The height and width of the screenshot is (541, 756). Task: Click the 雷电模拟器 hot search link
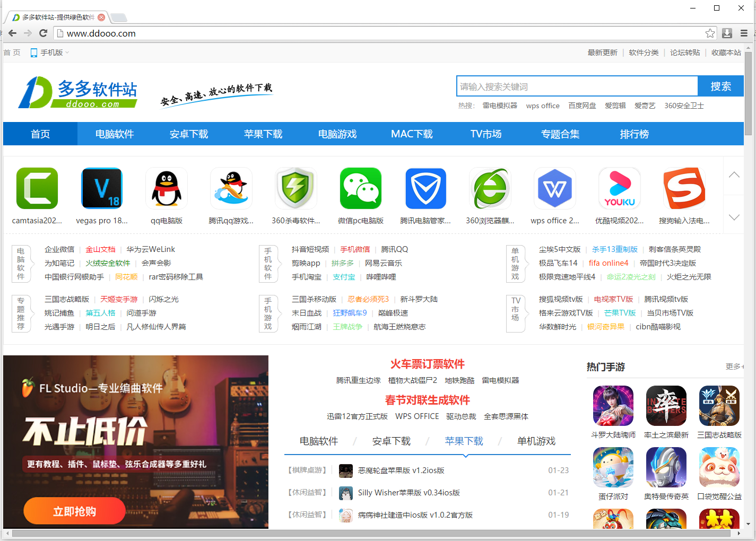[500, 106]
